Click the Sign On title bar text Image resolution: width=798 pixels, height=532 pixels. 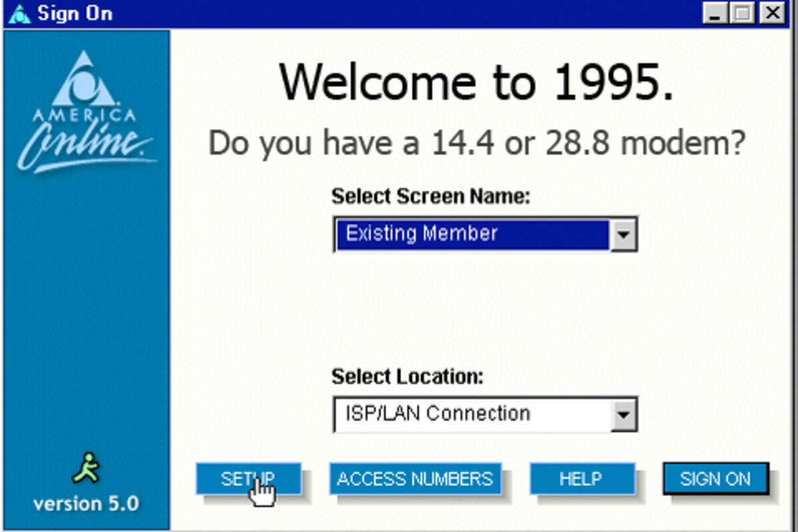75,14
